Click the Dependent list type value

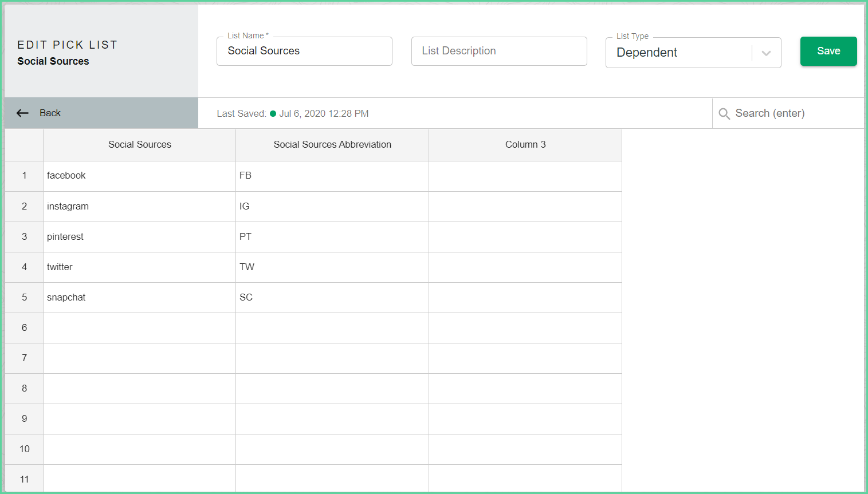(647, 53)
